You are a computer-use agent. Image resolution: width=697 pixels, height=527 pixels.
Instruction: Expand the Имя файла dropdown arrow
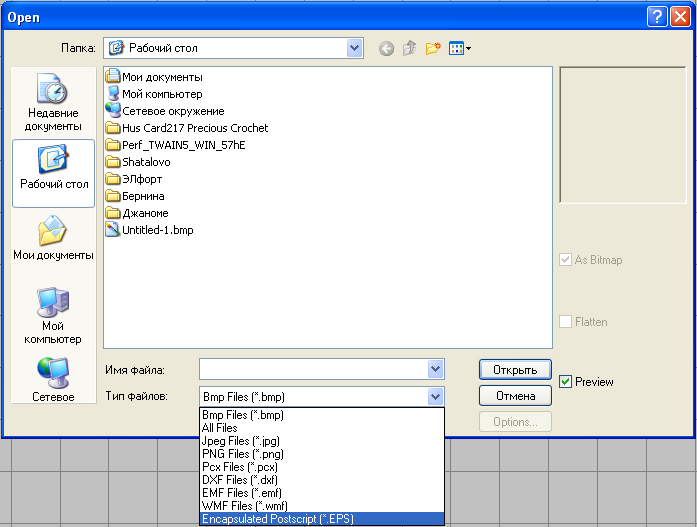coord(435,370)
